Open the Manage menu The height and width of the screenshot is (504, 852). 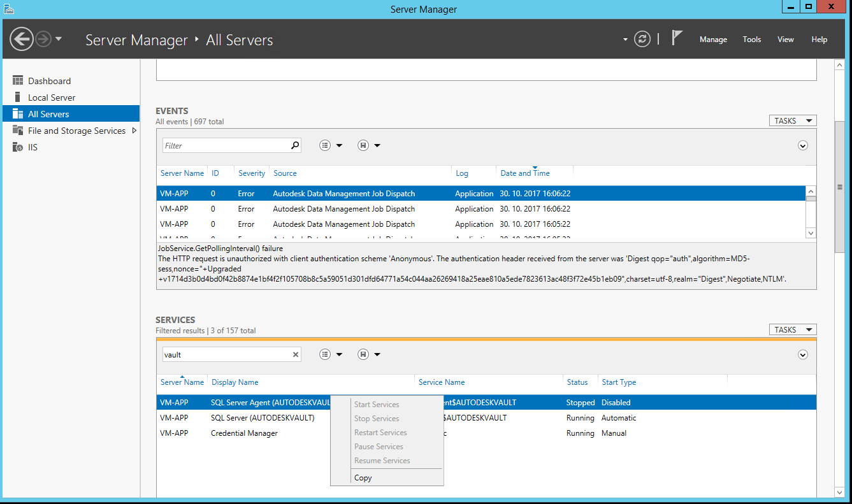(713, 40)
